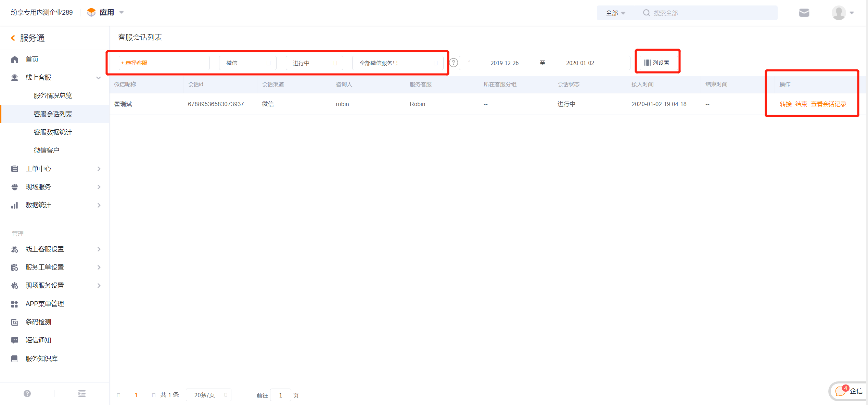The width and height of the screenshot is (868, 405).
Task: Open the 进行中 status dropdown
Action: (314, 63)
